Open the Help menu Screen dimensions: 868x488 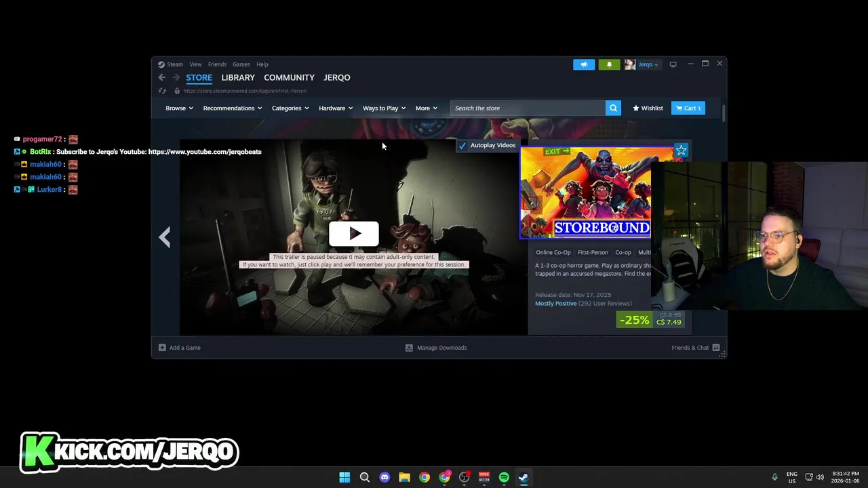pos(262,64)
